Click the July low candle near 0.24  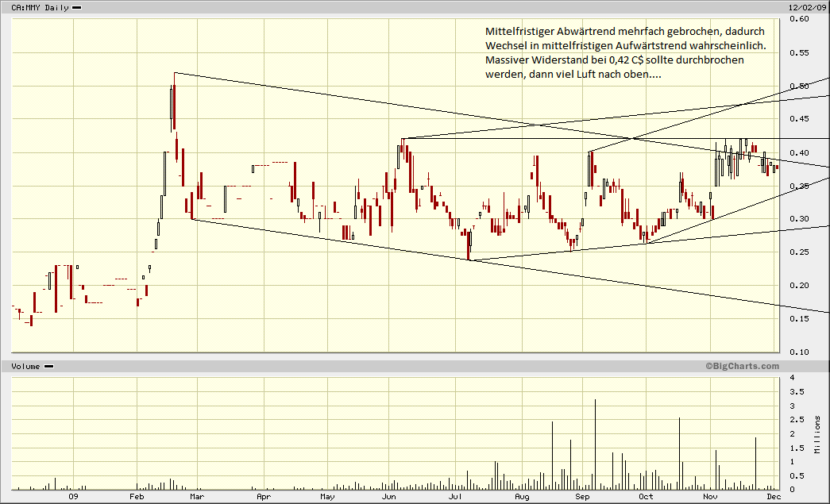pos(469,246)
